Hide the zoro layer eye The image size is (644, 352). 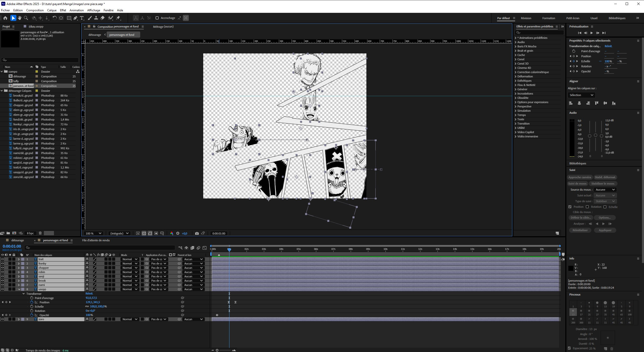coord(3,319)
